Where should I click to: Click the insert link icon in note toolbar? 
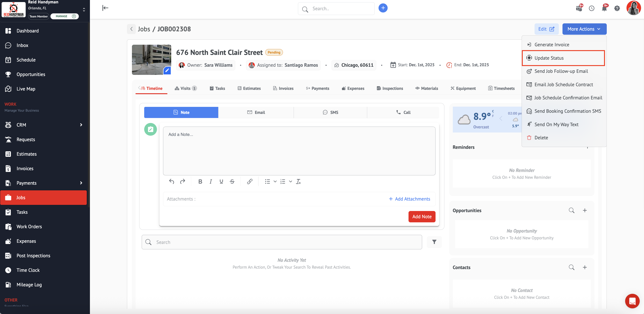pyautogui.click(x=250, y=181)
